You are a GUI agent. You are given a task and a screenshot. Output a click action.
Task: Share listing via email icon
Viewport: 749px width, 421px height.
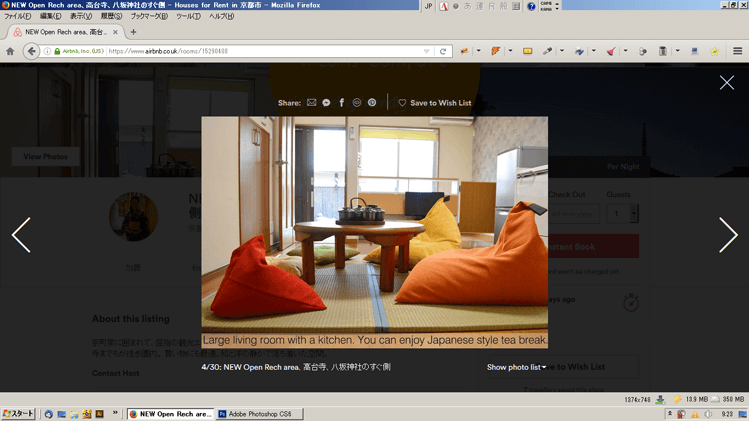pos(311,103)
